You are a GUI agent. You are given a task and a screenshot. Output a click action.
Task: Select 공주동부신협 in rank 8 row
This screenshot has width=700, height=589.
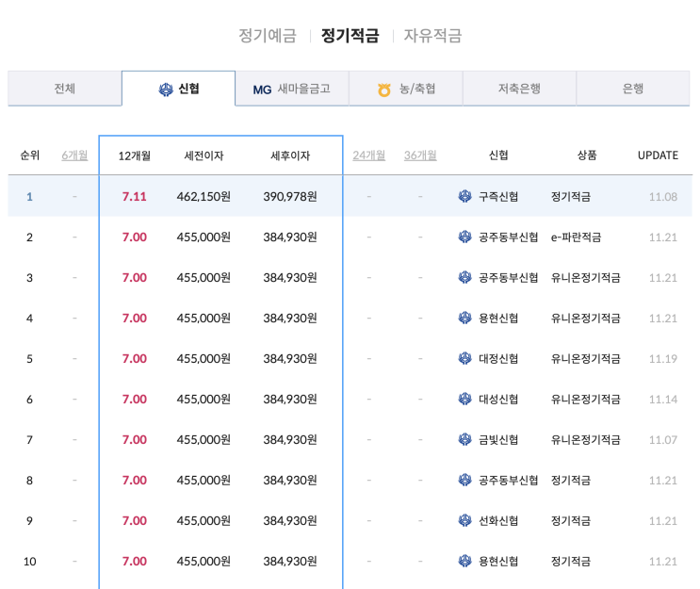pos(508,481)
